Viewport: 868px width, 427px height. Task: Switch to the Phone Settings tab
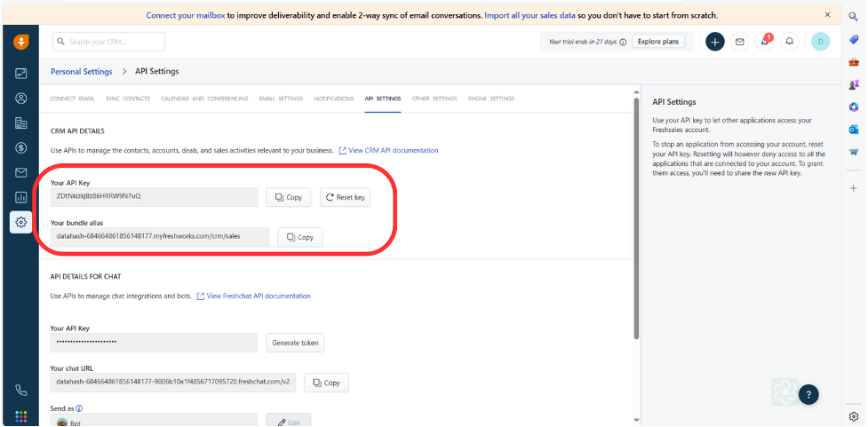click(x=491, y=99)
